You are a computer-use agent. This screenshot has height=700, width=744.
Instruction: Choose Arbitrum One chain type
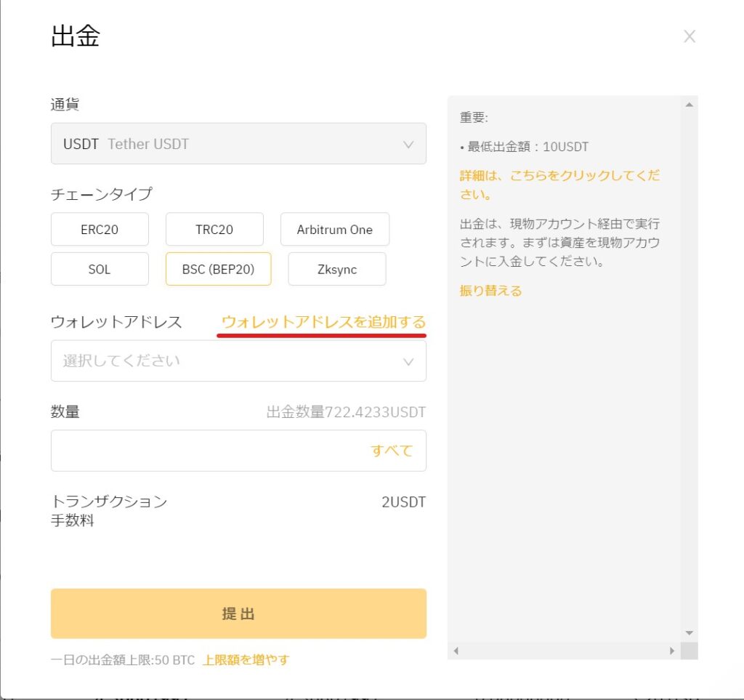(x=334, y=229)
